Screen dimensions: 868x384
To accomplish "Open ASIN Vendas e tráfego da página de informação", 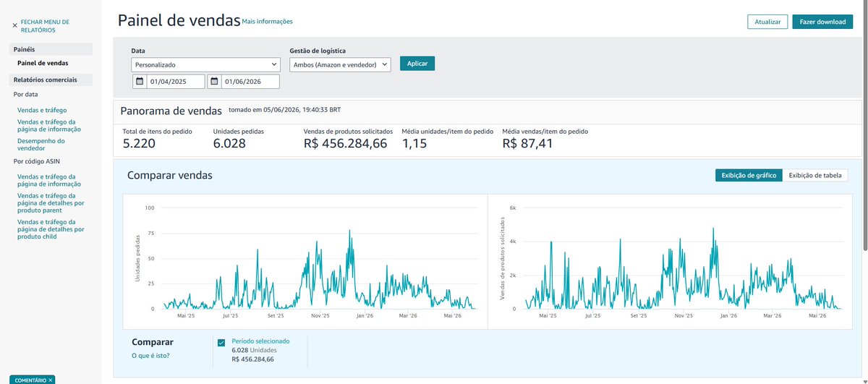I will point(48,180).
